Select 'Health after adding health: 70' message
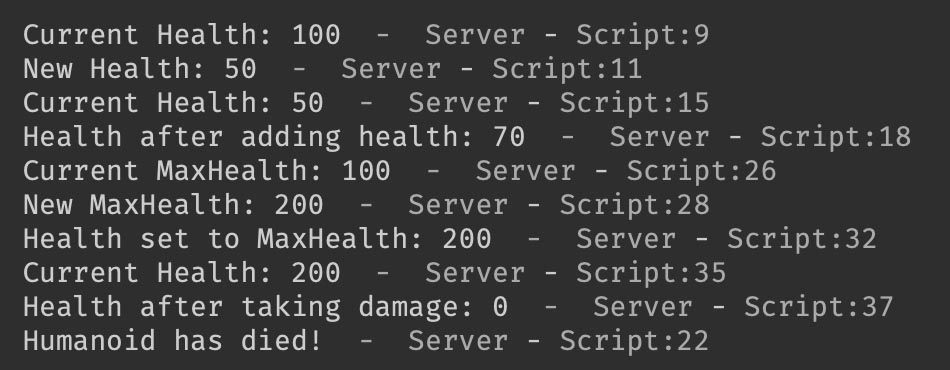The height and width of the screenshot is (370, 950). (274, 137)
